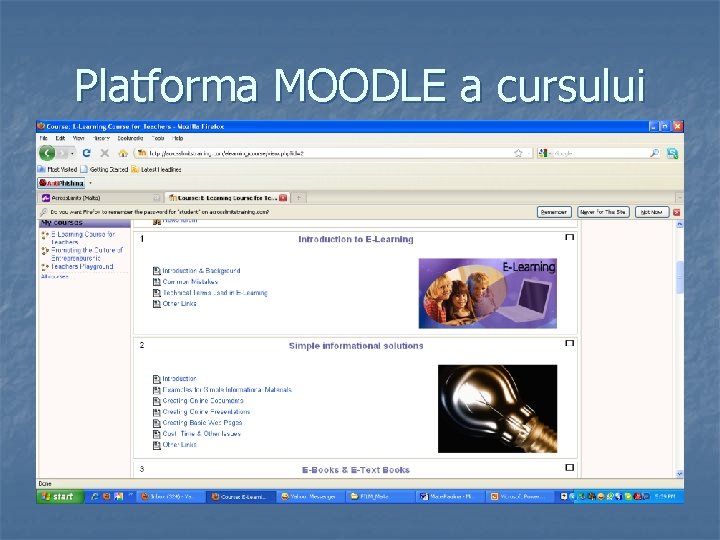Open the View menu
720x540 pixels.
click(x=79, y=138)
